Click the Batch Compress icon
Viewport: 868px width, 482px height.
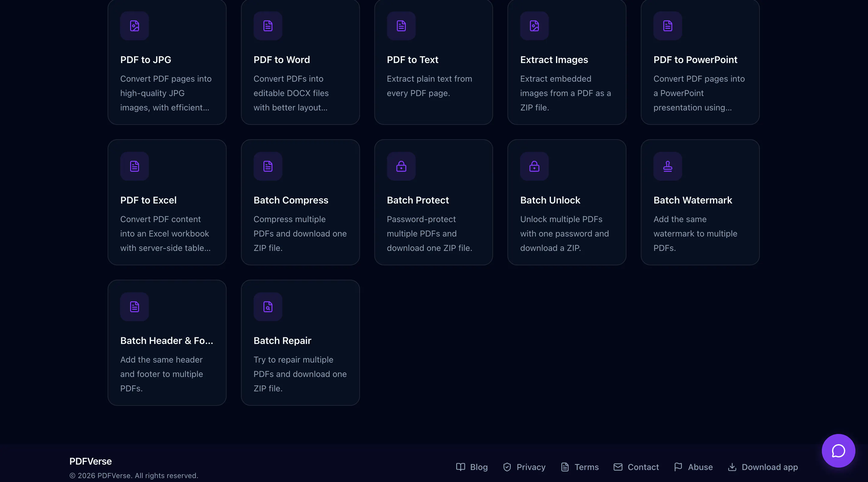click(268, 166)
